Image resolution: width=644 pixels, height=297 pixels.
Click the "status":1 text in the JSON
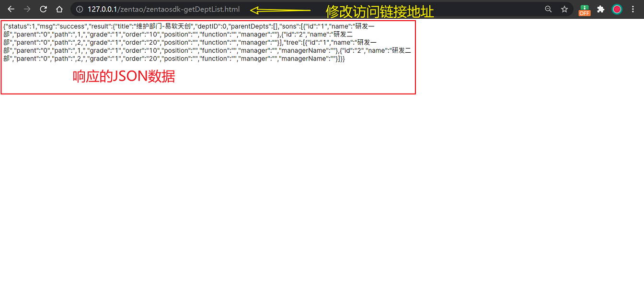point(21,26)
